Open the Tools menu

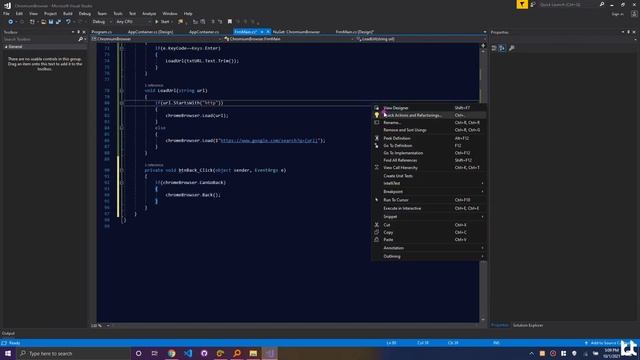pyautogui.click(x=118, y=13)
